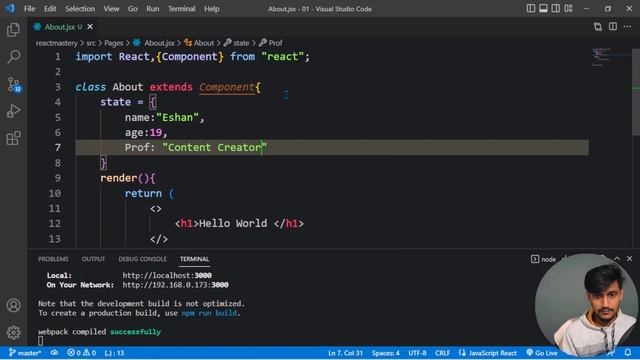Screen dimensions: 640x360
Task: Open the File menu
Action: click(x=29, y=9)
